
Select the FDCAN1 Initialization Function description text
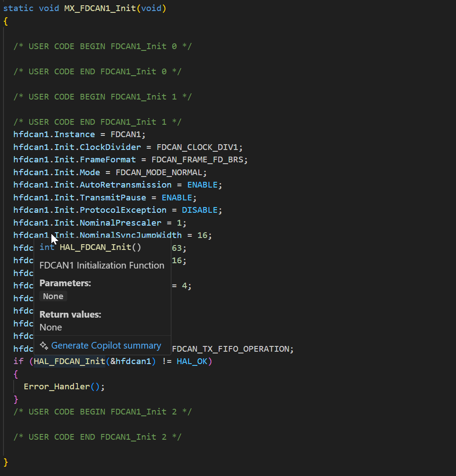pyautogui.click(x=101, y=265)
